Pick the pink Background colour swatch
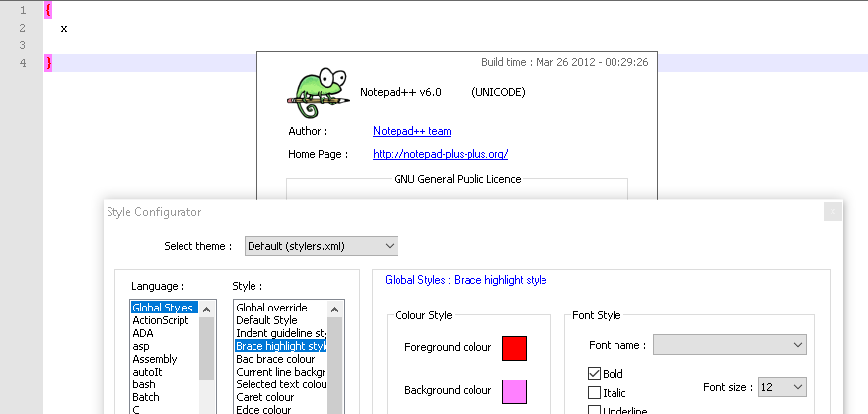The height and width of the screenshot is (414, 868). point(514,391)
